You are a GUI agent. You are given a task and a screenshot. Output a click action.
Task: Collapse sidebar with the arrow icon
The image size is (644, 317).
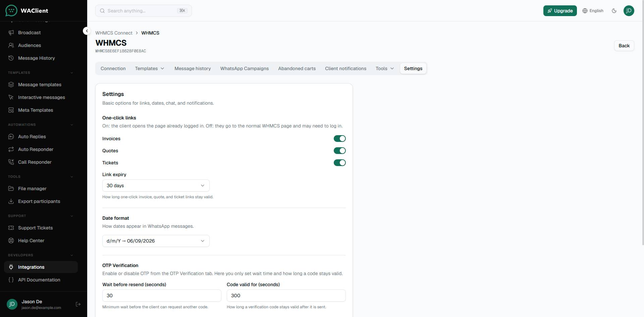point(87,31)
